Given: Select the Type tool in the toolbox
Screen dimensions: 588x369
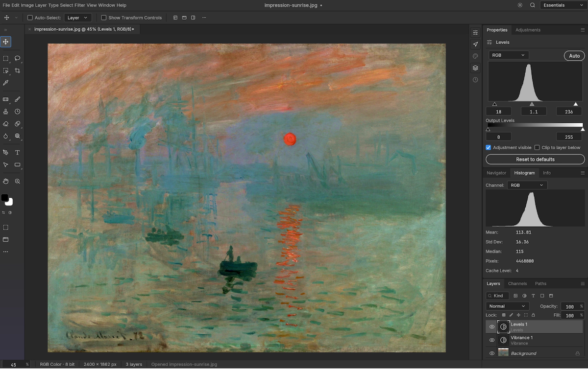Looking at the screenshot, I should (18, 152).
